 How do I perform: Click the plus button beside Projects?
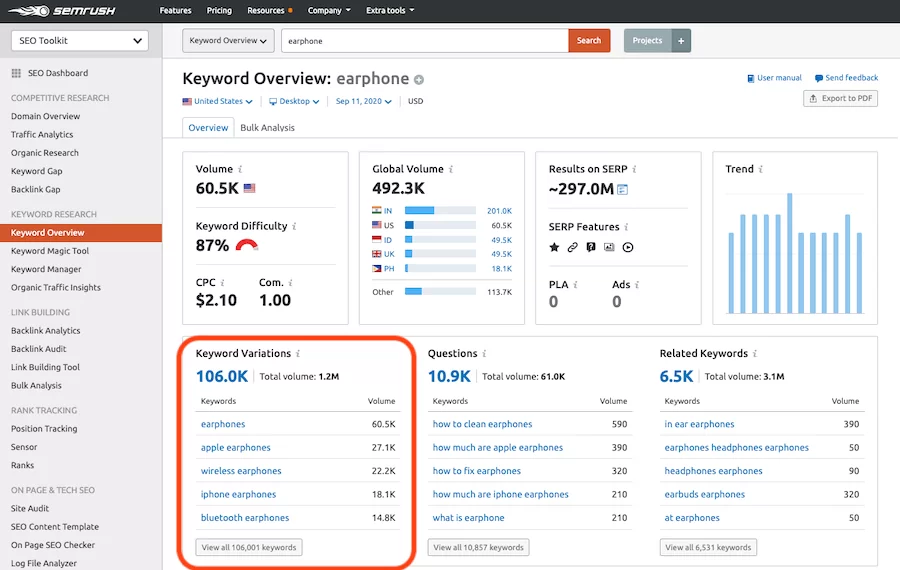coord(681,41)
